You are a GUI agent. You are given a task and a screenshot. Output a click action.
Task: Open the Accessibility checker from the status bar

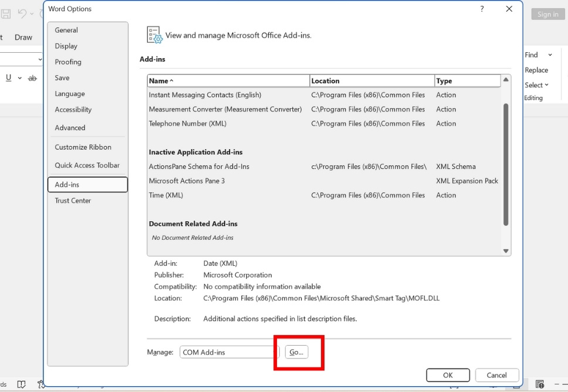click(x=41, y=385)
